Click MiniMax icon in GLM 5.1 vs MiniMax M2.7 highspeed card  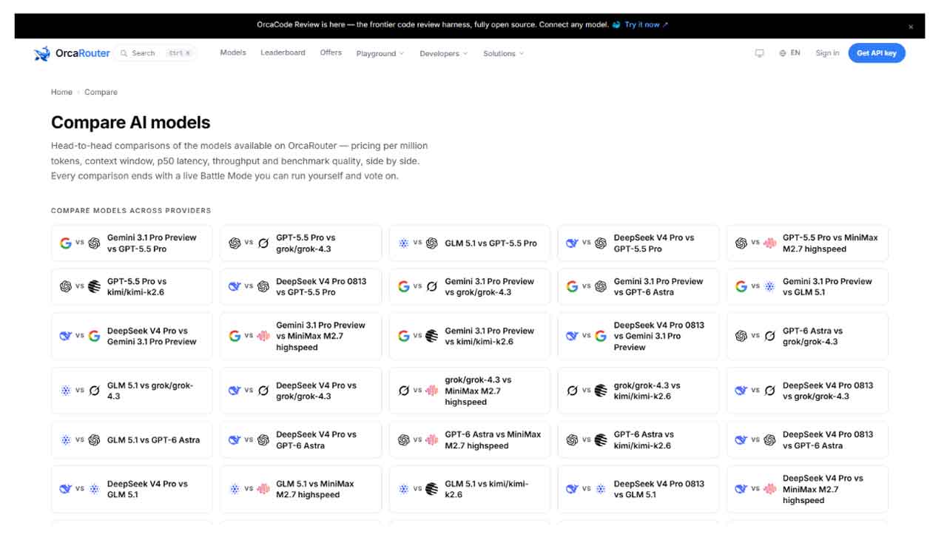coord(263,489)
